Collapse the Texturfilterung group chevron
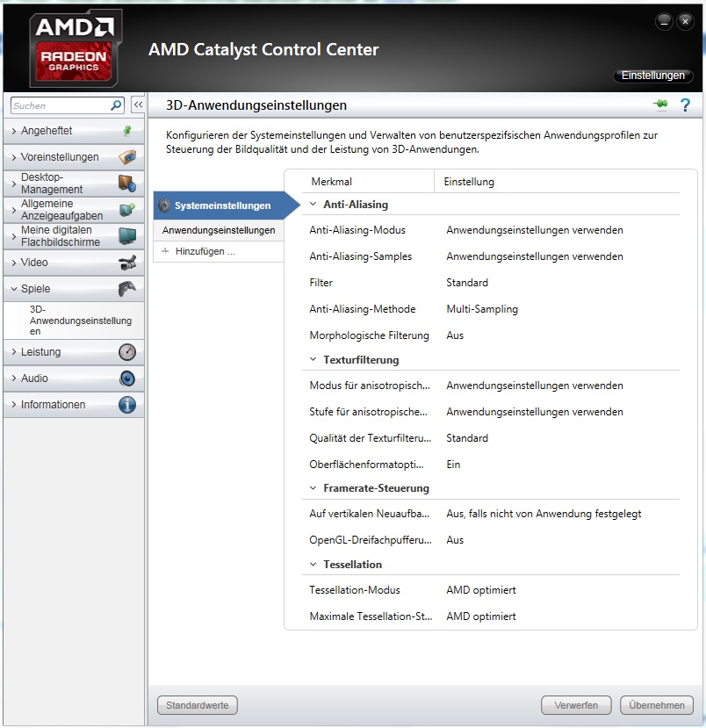 coord(313,359)
